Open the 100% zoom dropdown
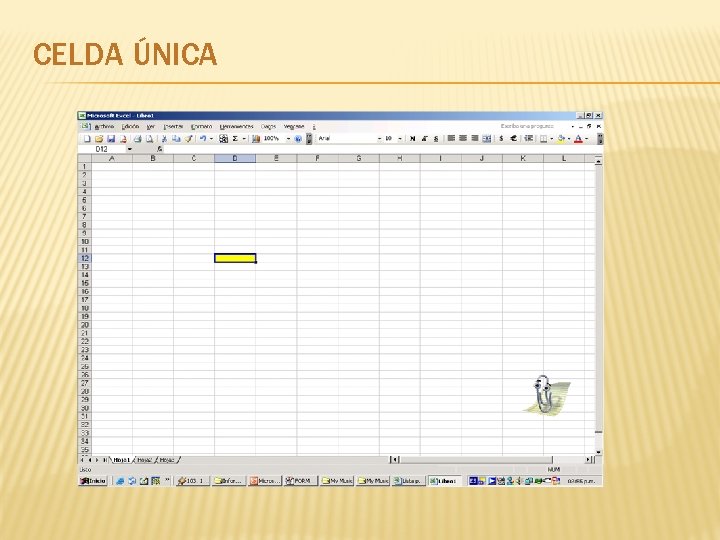Viewport: 720px width, 540px height. pyautogui.click(x=288, y=139)
